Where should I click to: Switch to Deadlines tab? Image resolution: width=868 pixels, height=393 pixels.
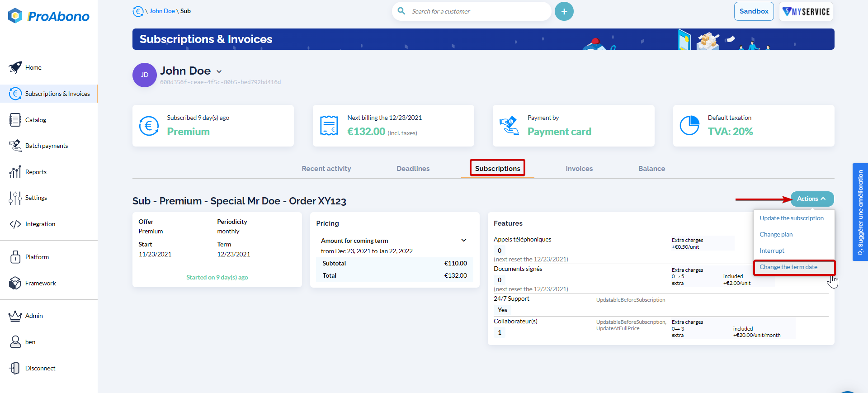[413, 169]
